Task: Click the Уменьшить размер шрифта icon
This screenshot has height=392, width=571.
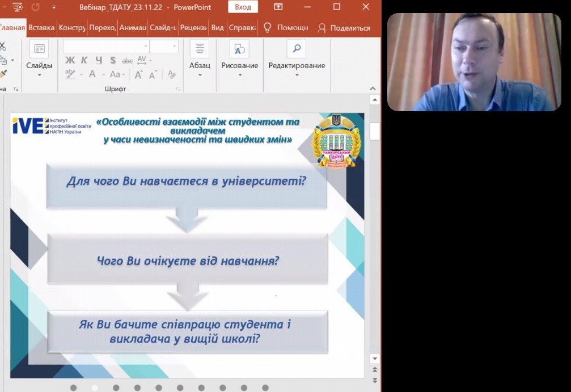Action: point(152,74)
